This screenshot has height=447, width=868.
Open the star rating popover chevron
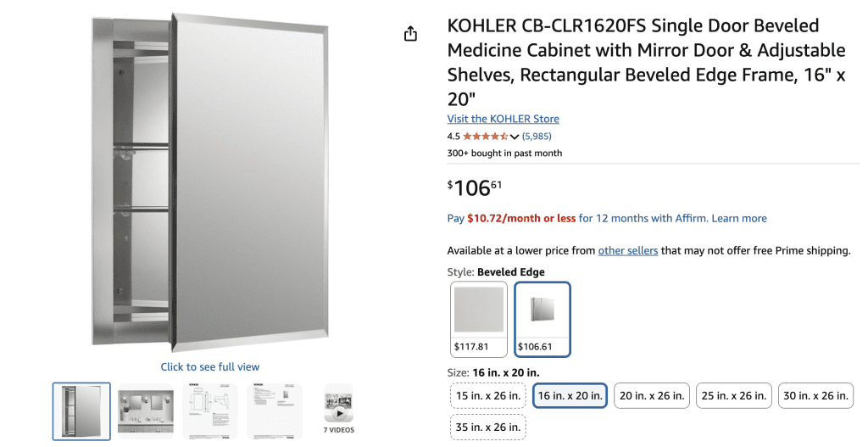click(515, 137)
